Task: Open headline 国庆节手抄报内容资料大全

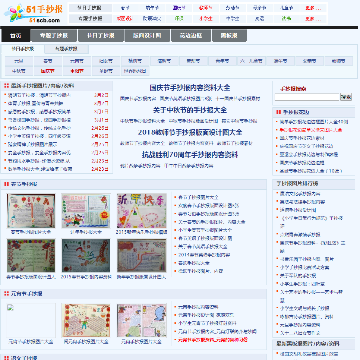Action: (x=190, y=88)
